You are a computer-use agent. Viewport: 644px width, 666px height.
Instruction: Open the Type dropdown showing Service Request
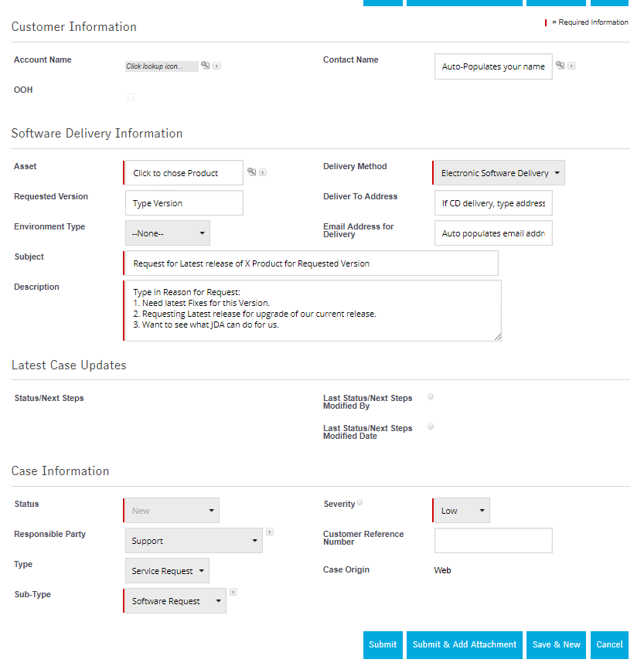166,571
